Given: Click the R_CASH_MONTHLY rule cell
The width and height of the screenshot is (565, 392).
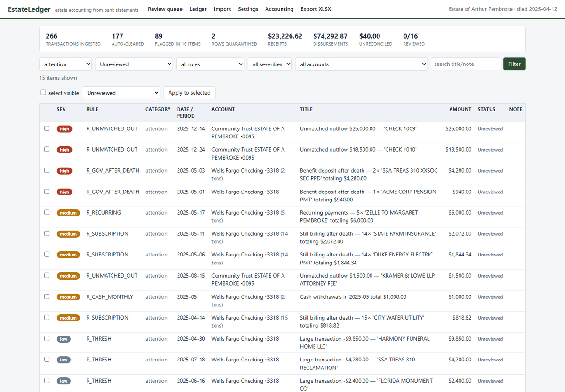Looking at the screenshot, I should point(110,297).
